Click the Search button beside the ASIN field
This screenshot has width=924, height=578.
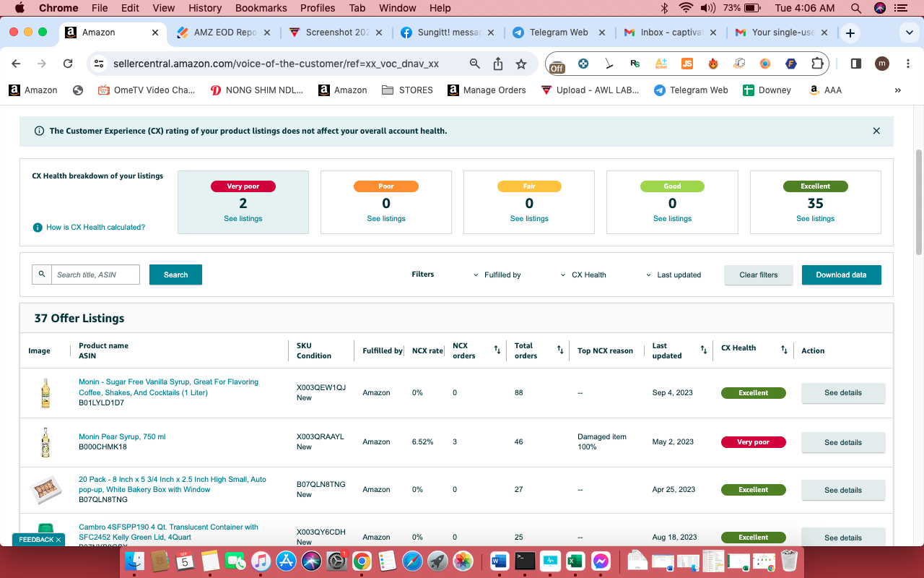point(175,275)
